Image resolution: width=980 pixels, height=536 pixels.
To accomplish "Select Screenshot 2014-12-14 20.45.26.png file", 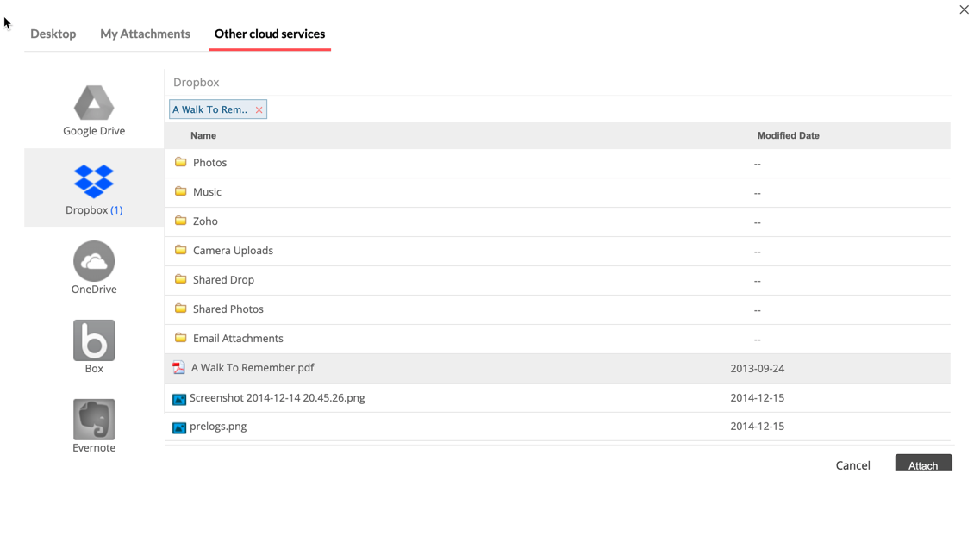I will (x=277, y=398).
